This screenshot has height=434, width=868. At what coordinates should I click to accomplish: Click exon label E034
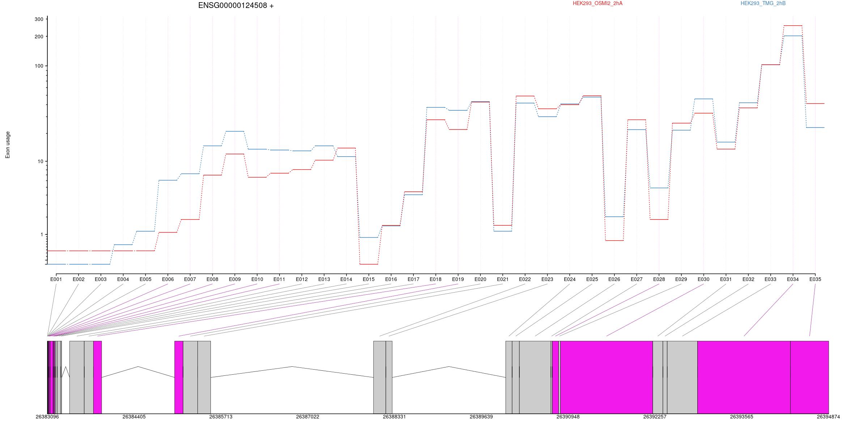(x=793, y=279)
